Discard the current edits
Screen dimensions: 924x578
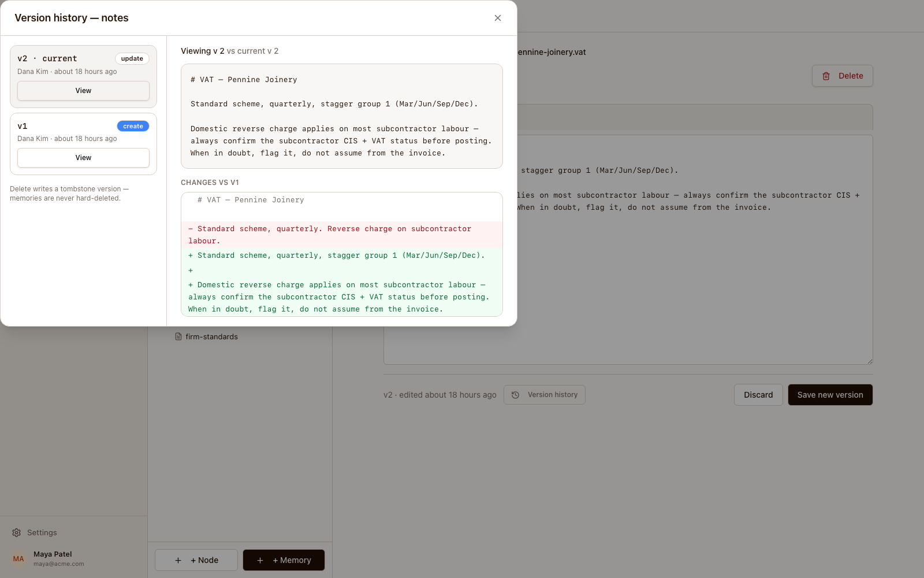click(x=758, y=395)
